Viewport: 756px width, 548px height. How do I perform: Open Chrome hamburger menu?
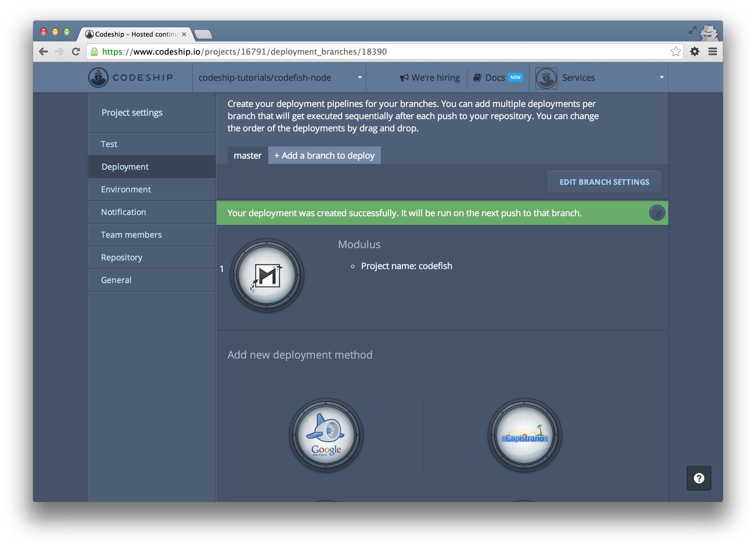(x=713, y=52)
